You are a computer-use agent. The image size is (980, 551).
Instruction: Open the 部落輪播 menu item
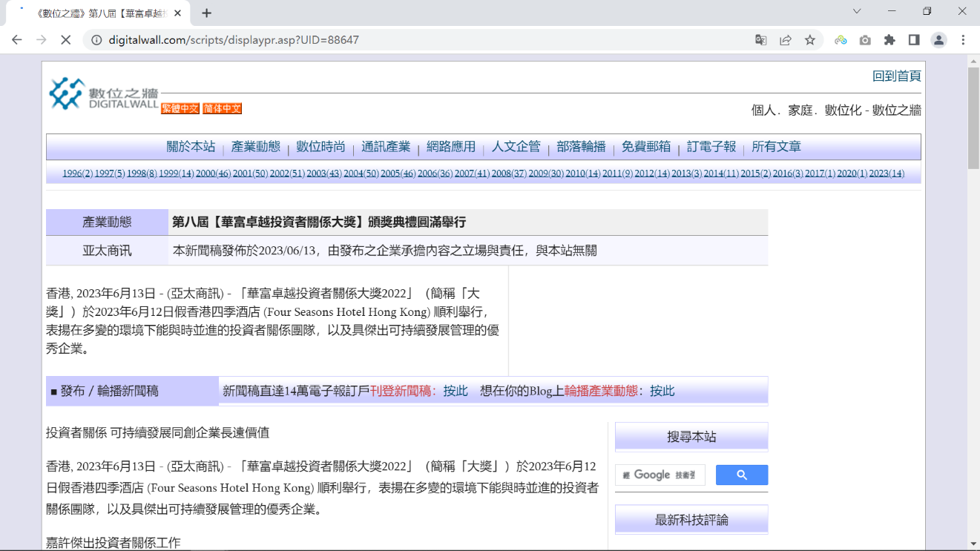point(581,147)
